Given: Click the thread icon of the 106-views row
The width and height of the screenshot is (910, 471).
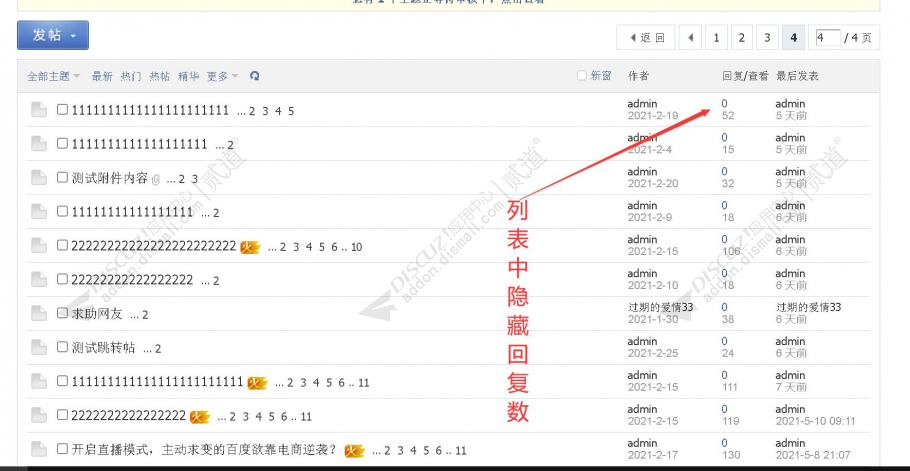Looking at the screenshot, I should point(39,246).
